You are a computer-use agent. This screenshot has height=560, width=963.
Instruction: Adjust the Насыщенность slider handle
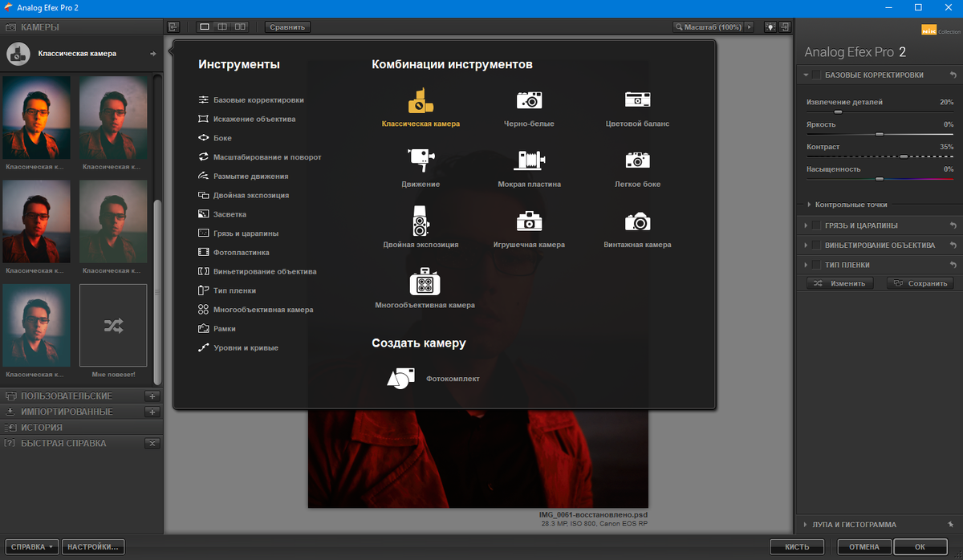(x=880, y=179)
